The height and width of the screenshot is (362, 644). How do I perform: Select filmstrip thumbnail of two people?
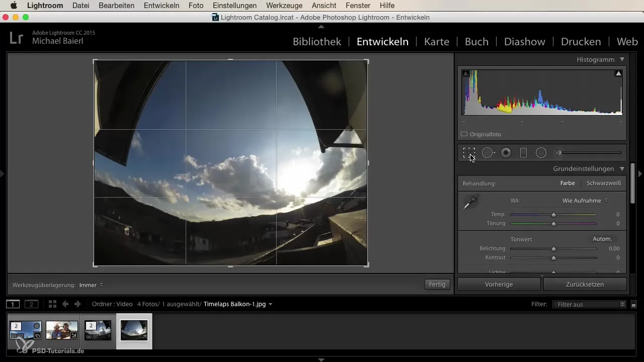point(62,330)
